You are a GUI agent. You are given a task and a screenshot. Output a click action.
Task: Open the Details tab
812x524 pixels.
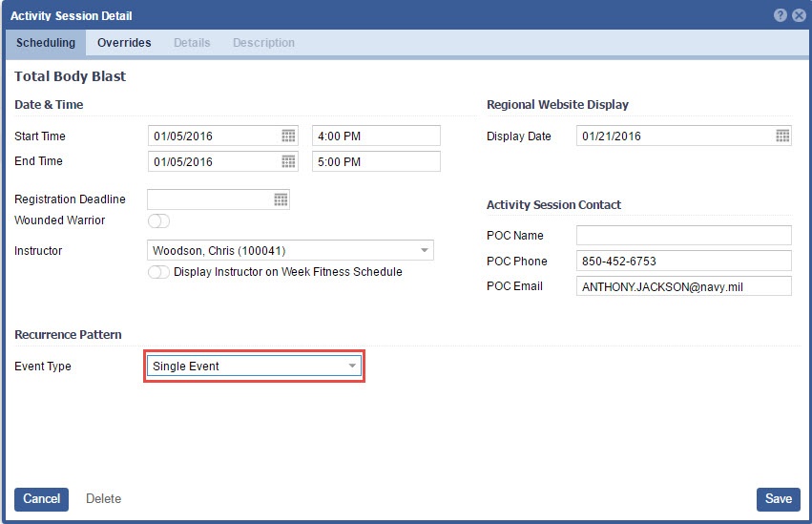point(192,43)
